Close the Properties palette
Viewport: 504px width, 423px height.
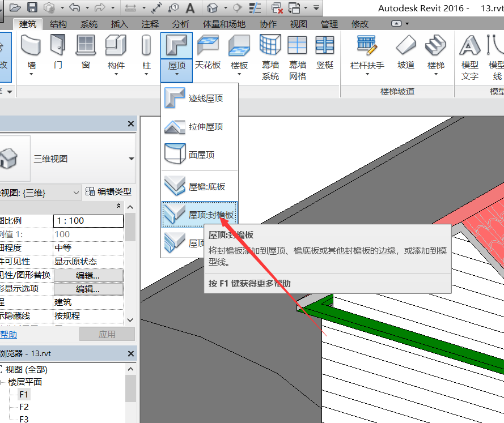[x=131, y=123]
